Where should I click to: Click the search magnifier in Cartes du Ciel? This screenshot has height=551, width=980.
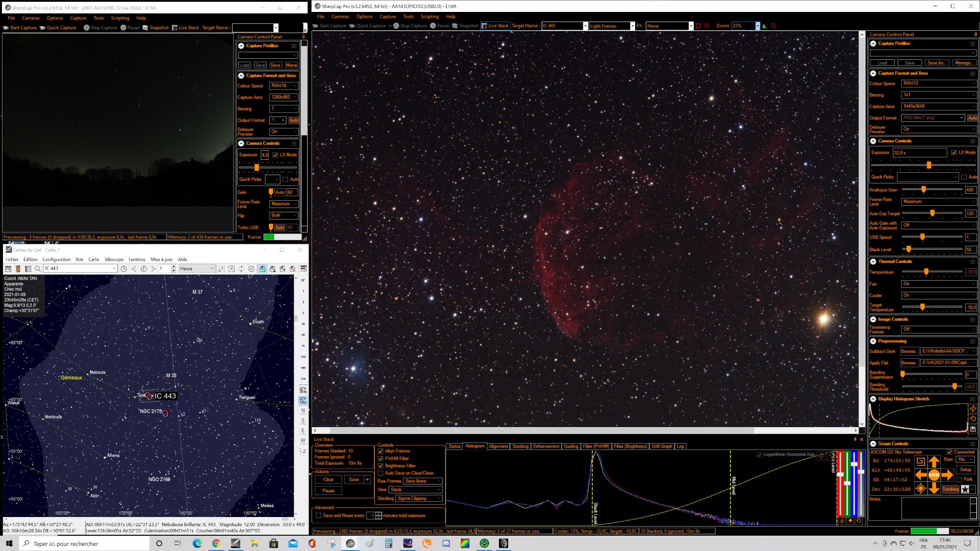[x=38, y=269]
